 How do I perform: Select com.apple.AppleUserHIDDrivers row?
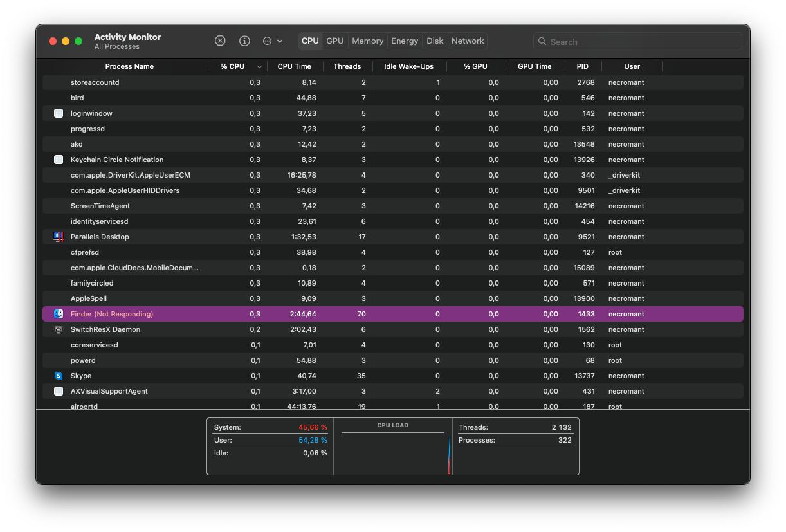pyautogui.click(x=393, y=190)
